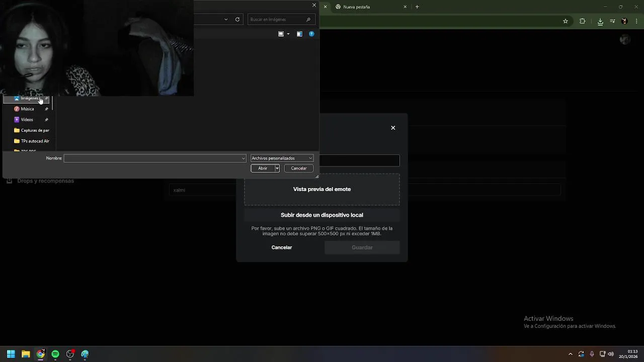644x362 pixels.
Task: Expand the view options arrow
Action: pyautogui.click(x=288, y=34)
